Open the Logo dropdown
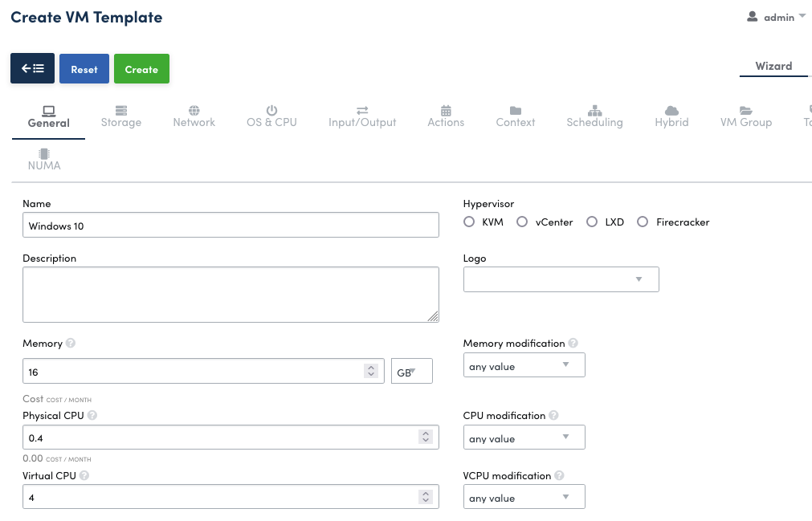 coord(561,279)
